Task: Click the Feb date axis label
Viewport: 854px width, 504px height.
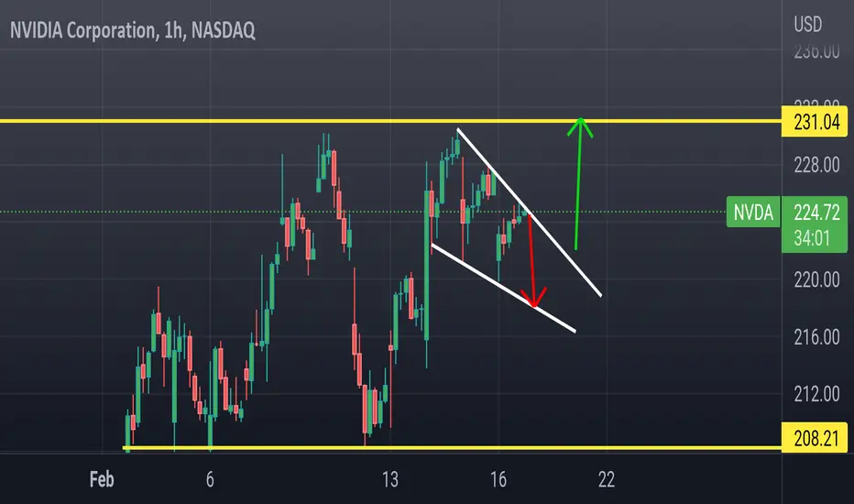Action: point(102,479)
